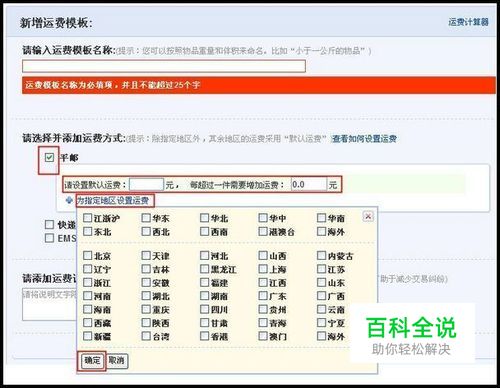Select the 内蒙古 checkbox
The width and height of the screenshot is (500, 388).
point(321,256)
